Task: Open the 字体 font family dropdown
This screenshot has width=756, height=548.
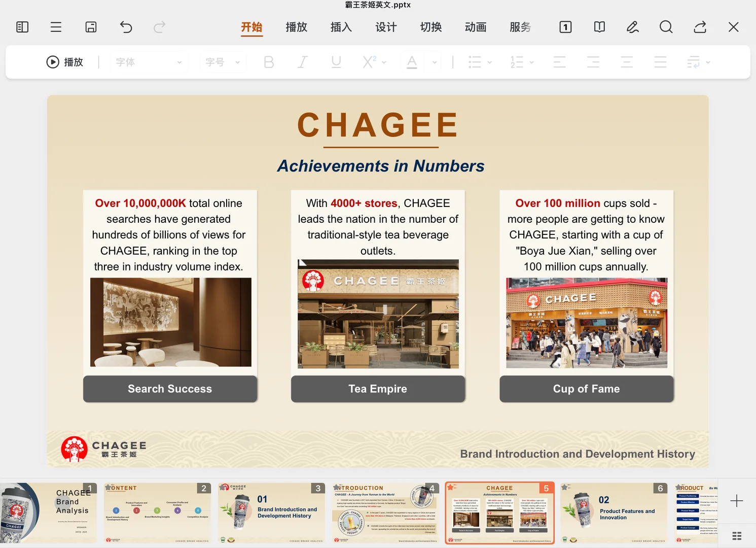Action: click(149, 62)
